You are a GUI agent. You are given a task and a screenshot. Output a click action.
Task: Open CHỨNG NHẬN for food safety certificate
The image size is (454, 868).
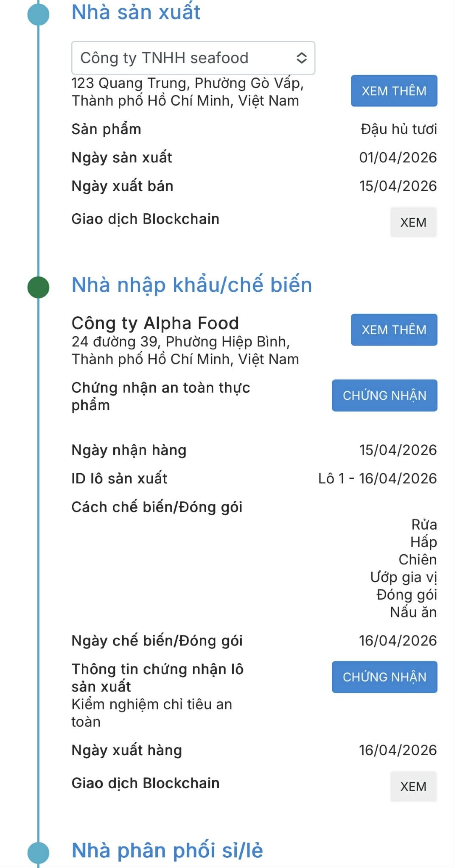coord(385,395)
